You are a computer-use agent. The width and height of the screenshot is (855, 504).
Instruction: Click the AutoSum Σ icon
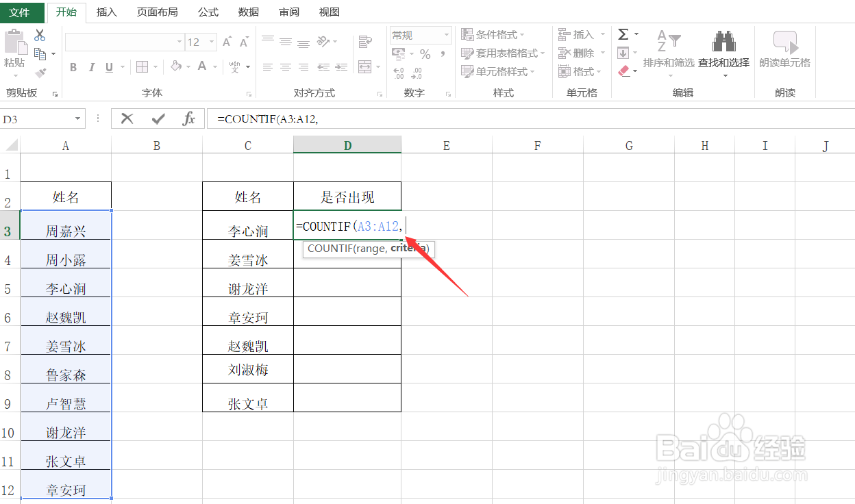coord(622,33)
